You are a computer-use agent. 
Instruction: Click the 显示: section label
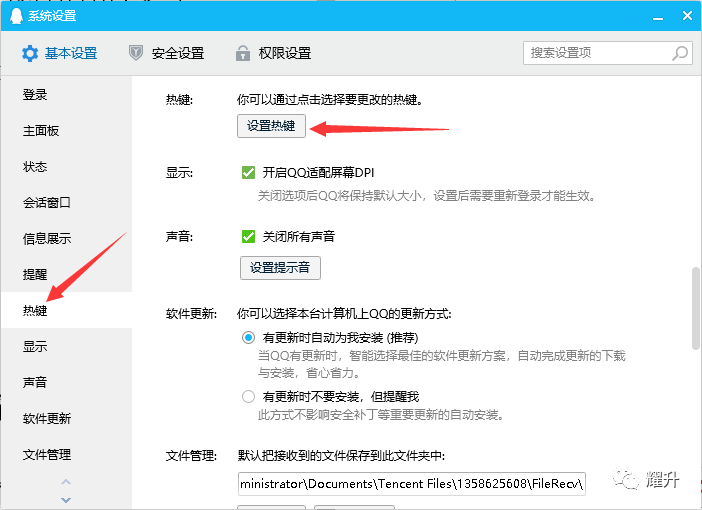pyautogui.click(x=179, y=172)
